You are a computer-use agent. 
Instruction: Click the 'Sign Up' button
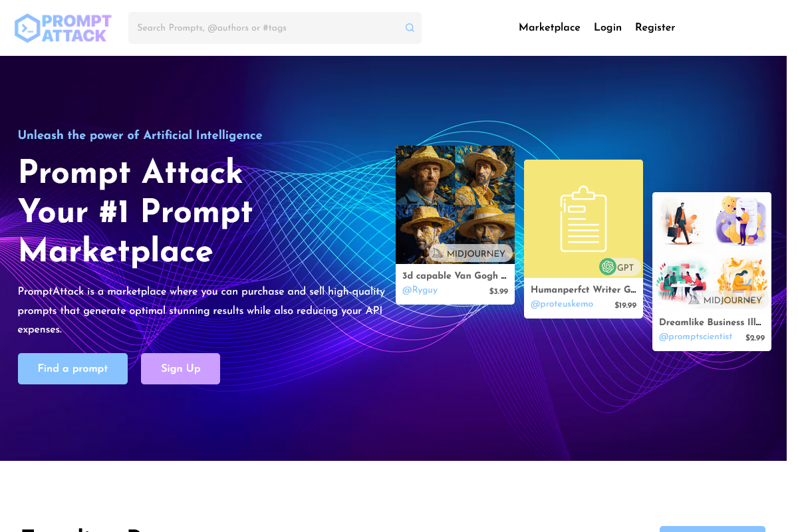(x=180, y=368)
